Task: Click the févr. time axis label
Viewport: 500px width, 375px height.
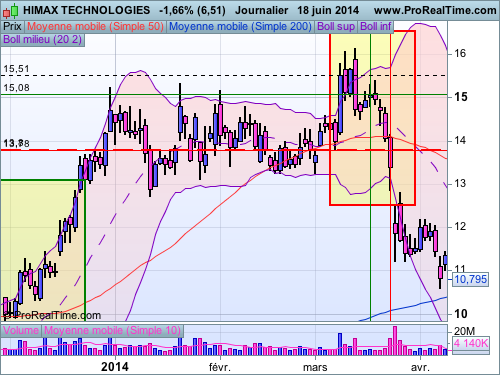Action: (220, 367)
